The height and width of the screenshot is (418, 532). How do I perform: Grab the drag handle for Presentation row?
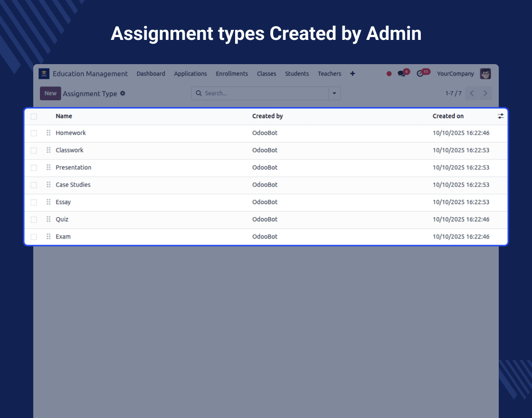[x=48, y=168]
